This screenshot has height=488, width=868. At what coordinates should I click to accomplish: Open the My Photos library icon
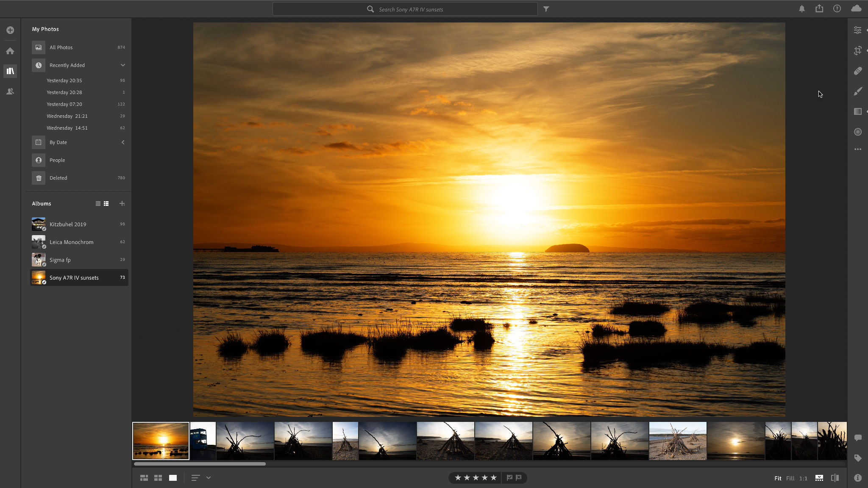pos(10,71)
